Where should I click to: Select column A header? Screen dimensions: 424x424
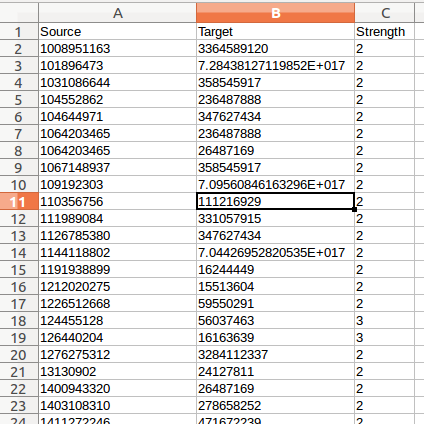pos(118,13)
